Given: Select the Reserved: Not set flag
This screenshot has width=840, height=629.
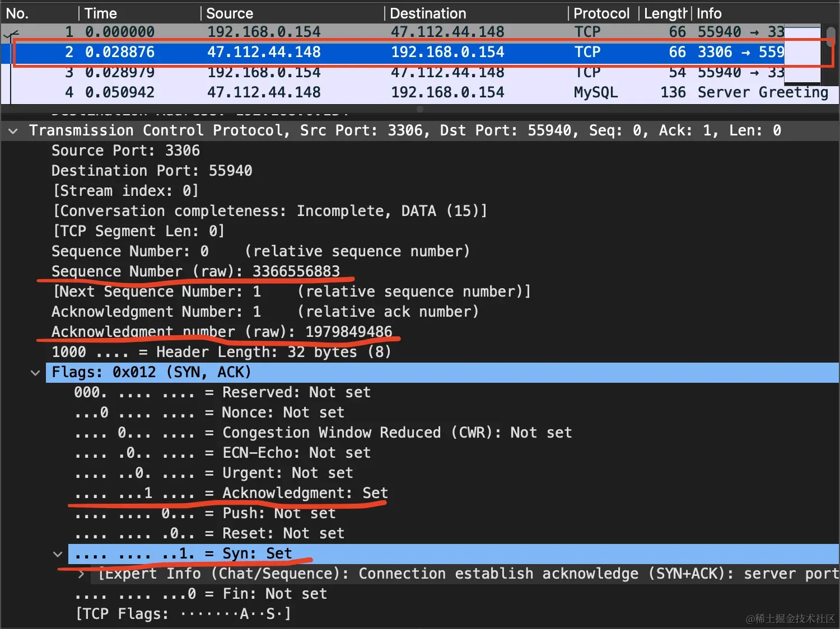Looking at the screenshot, I should (222, 392).
